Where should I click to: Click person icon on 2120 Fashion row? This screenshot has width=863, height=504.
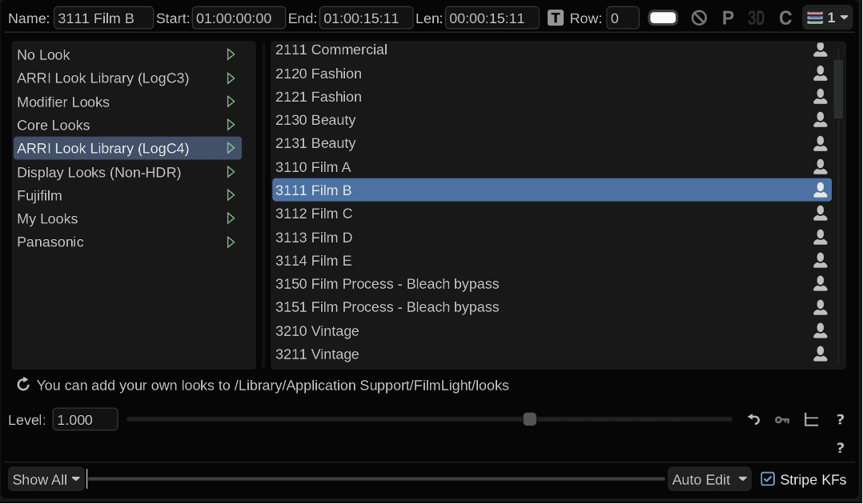pos(820,73)
